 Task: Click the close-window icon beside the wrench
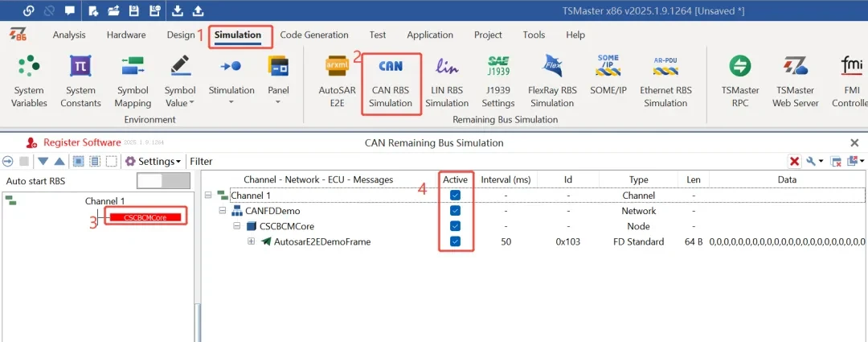click(837, 162)
